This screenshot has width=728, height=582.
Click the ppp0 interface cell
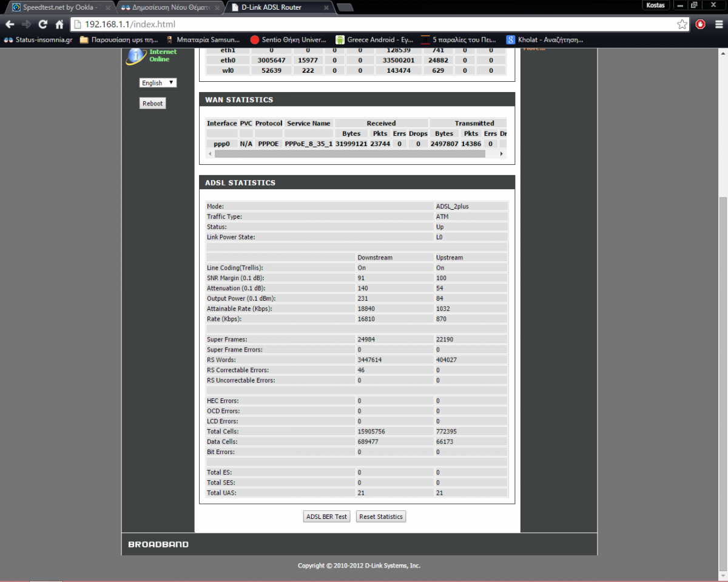pyautogui.click(x=221, y=144)
